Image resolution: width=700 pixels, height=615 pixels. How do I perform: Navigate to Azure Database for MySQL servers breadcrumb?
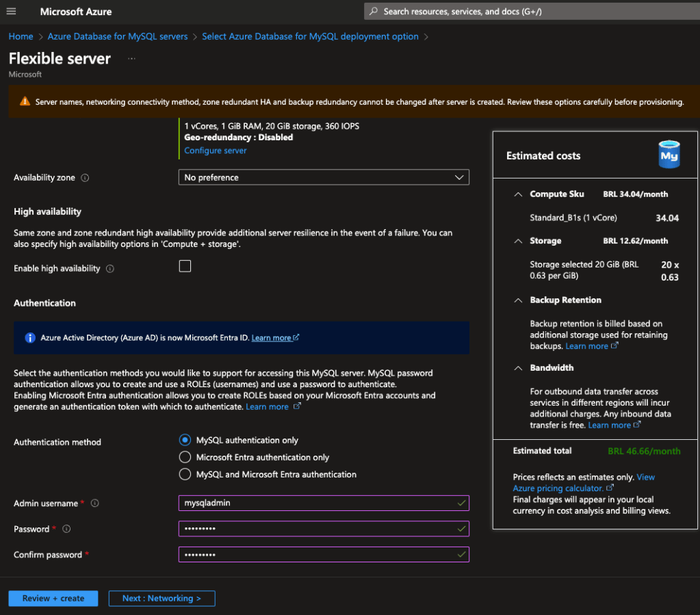point(118,36)
